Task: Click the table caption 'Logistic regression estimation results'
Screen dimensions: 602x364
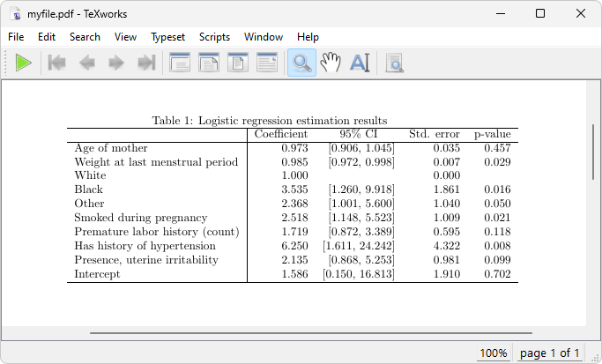Action: tap(293, 121)
